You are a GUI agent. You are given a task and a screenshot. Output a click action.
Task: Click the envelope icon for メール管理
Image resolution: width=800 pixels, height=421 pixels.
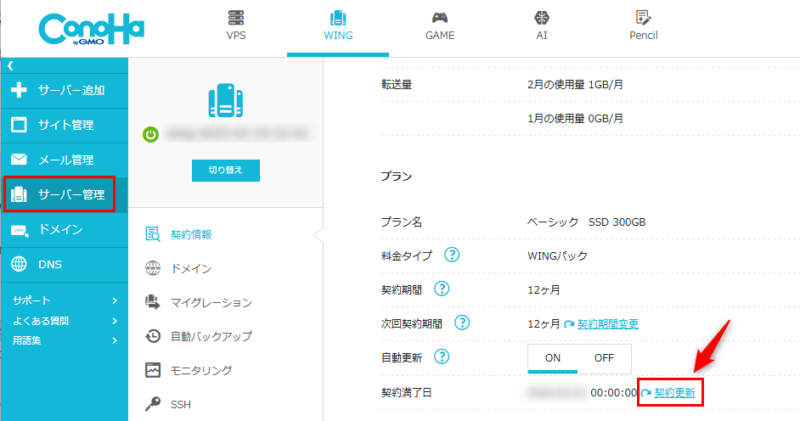pyautogui.click(x=19, y=160)
